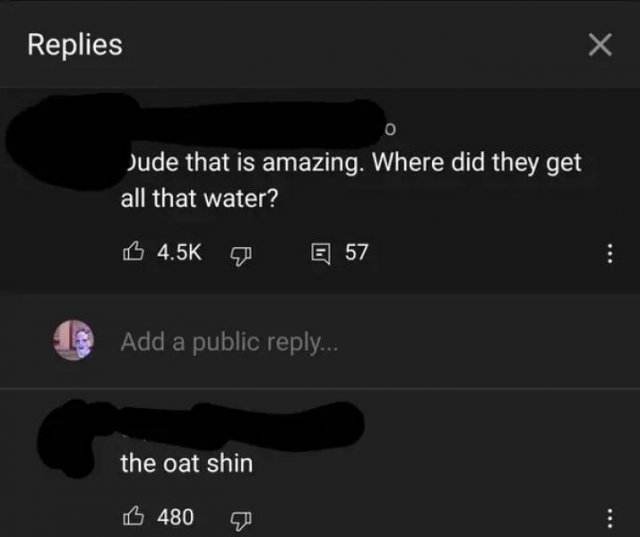Focus the "Add a public reply..." field
This screenshot has height=537, width=640.
click(x=300, y=341)
